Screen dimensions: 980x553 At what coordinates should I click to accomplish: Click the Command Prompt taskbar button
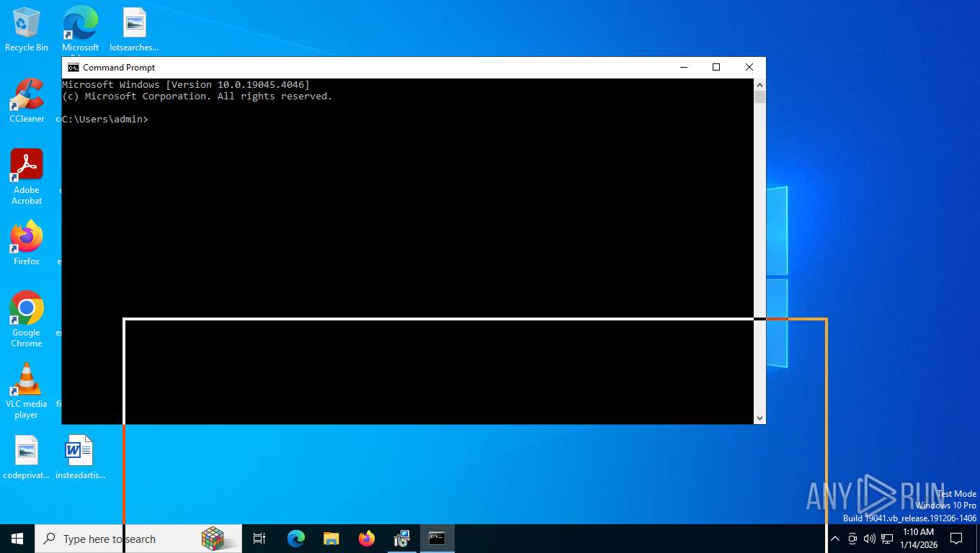(437, 539)
